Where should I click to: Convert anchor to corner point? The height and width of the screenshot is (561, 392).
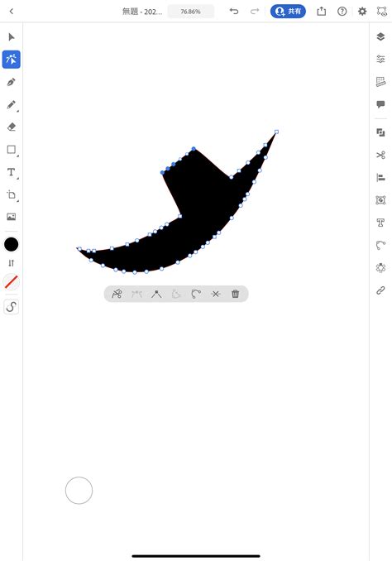point(156,294)
